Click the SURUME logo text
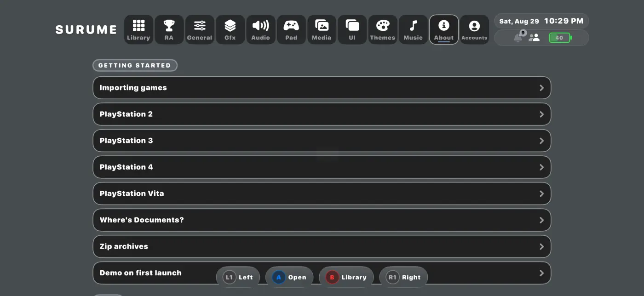 click(86, 30)
